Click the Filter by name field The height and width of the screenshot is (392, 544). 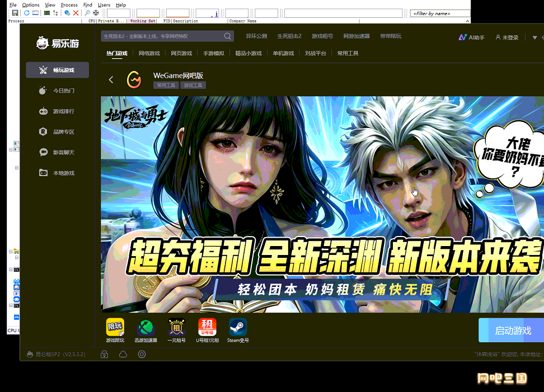coord(440,13)
